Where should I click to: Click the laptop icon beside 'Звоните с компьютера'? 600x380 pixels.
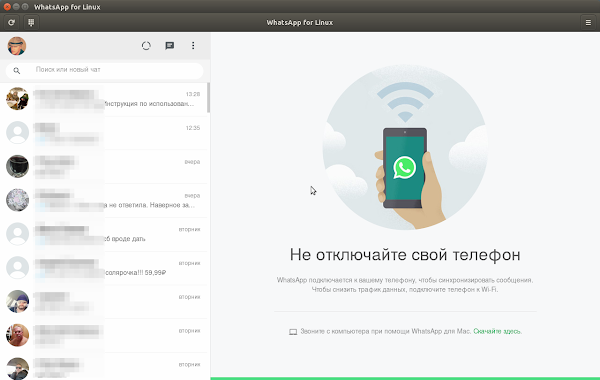(x=293, y=332)
